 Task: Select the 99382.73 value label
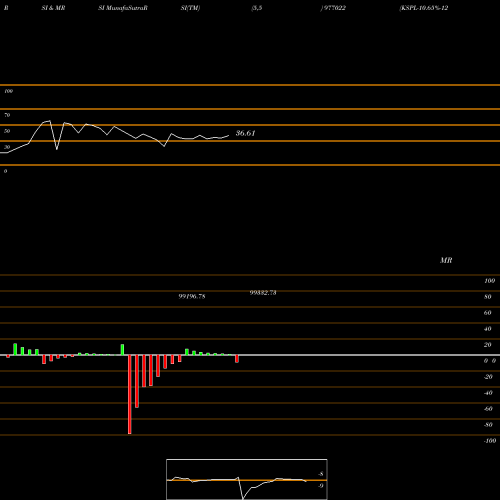point(263,293)
